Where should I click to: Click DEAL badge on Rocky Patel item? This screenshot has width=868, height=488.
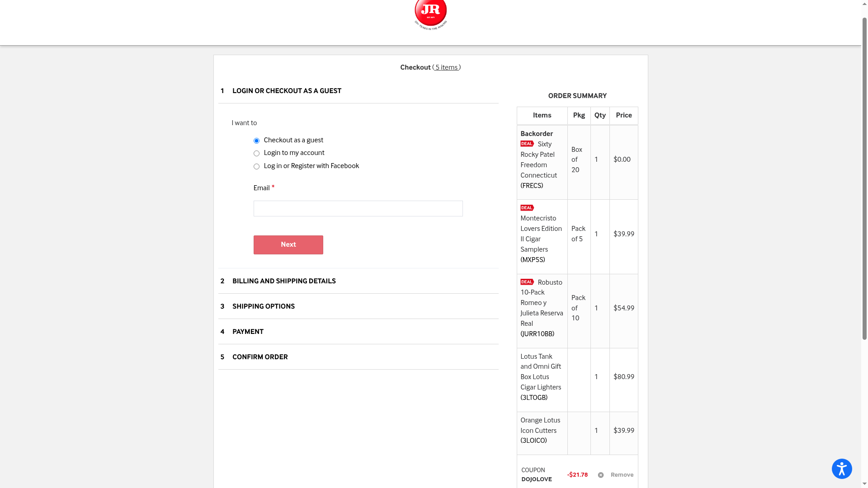[527, 144]
